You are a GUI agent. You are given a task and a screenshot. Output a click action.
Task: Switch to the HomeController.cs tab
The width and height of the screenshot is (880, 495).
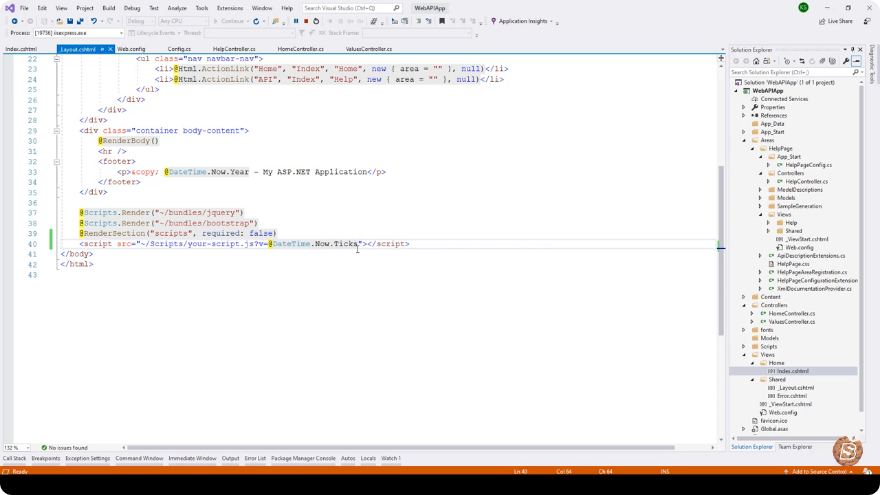click(300, 49)
